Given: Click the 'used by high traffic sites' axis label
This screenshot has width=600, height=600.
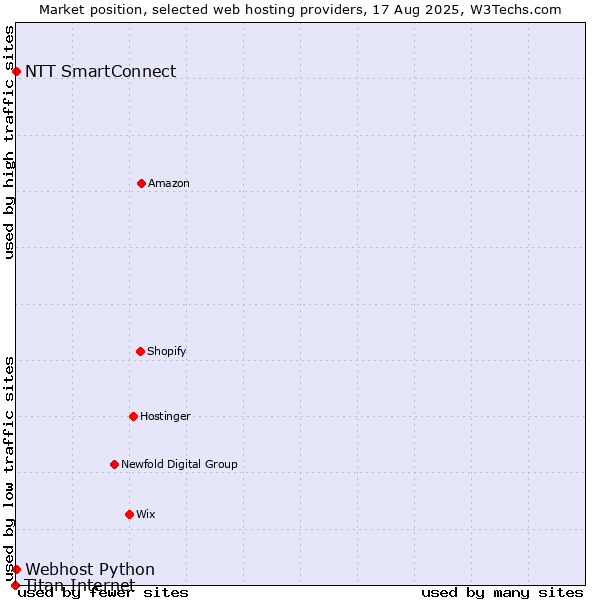Looking at the screenshot, I should (x=9, y=142).
